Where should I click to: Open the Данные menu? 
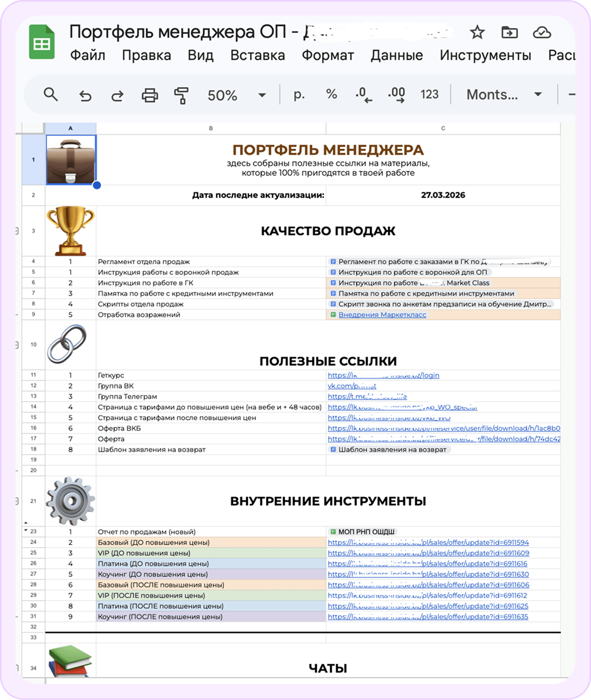click(397, 55)
